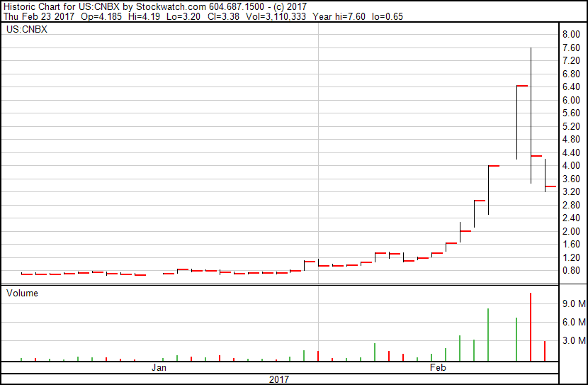
Task: Select the Jan month label on time axis
Action: (159, 367)
